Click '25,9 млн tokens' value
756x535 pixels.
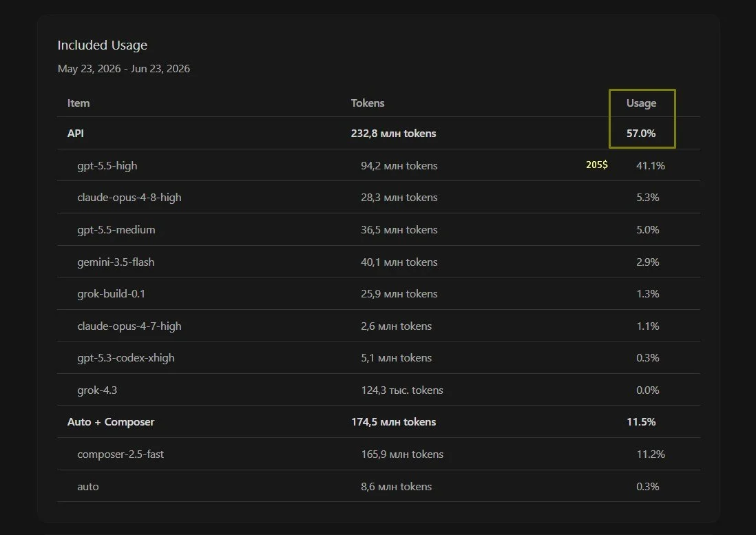(x=399, y=294)
